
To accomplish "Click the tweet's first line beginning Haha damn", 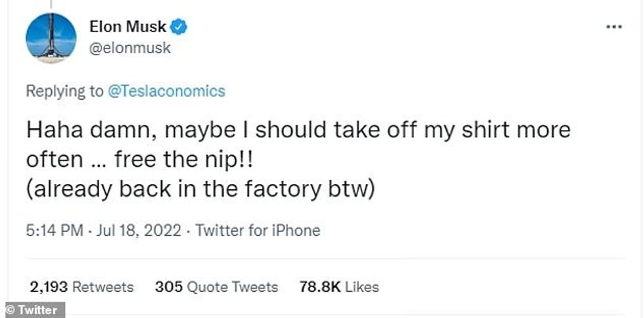I will coord(298,130).
